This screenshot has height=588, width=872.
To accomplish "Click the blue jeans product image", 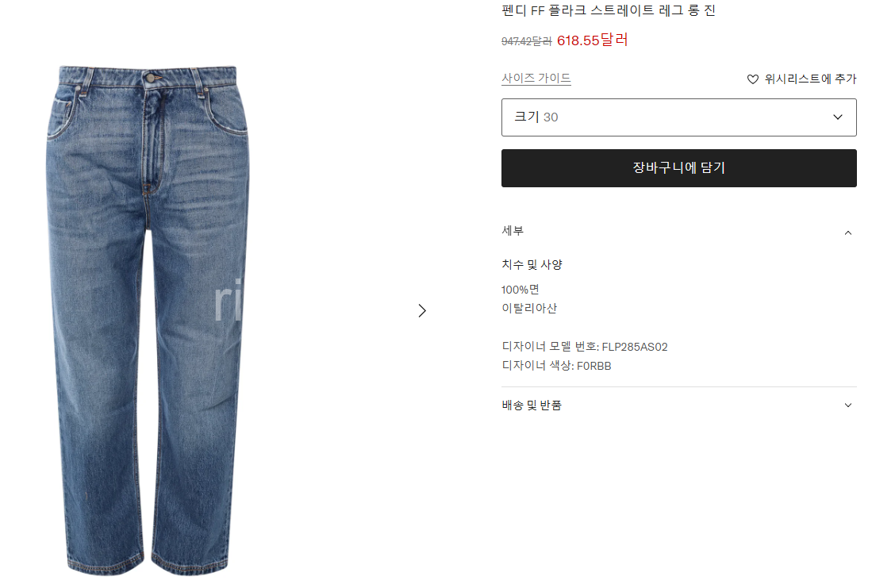I will point(148,321).
